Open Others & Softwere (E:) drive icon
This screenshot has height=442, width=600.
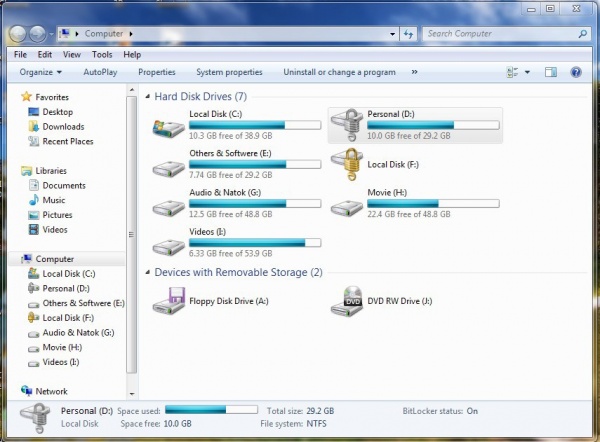[x=168, y=168]
